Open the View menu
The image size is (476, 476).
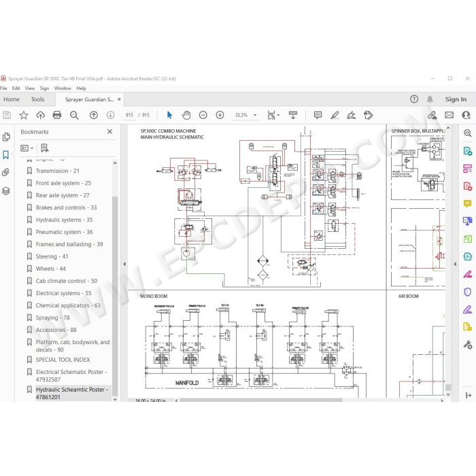pos(30,88)
